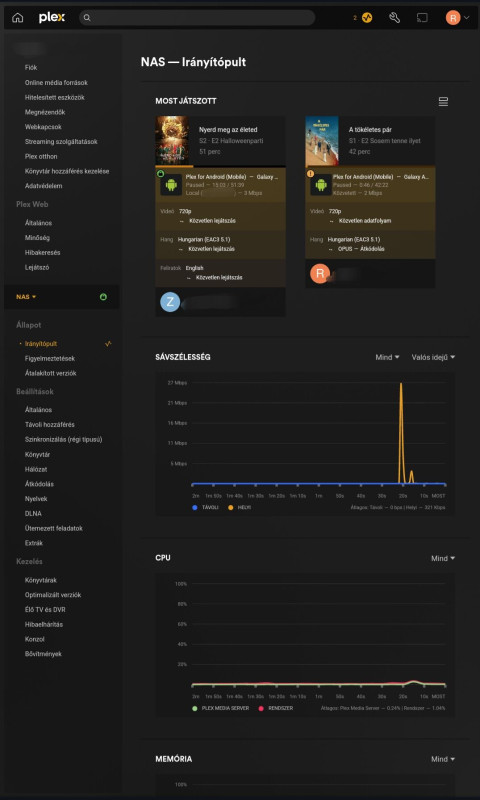Expand NAS server selector dropdown
The width and height of the screenshot is (480, 800).
(26, 296)
